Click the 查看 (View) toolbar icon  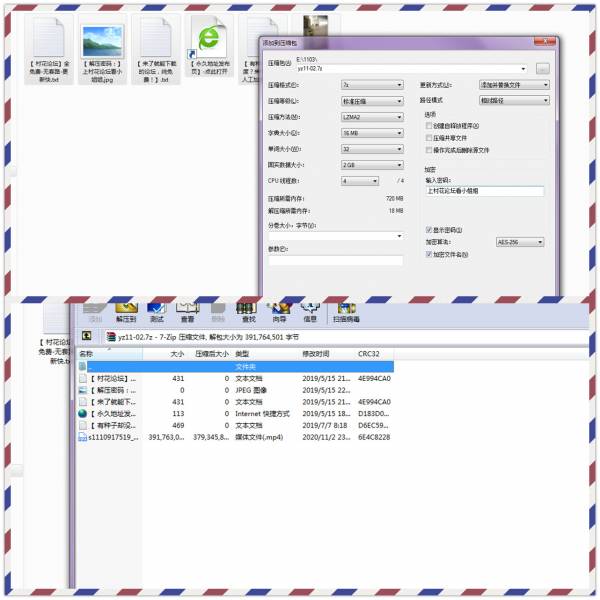click(x=188, y=311)
